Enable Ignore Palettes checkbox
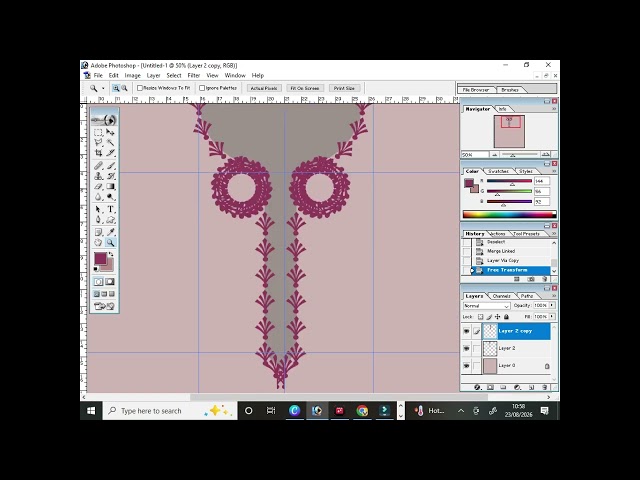 202,88
